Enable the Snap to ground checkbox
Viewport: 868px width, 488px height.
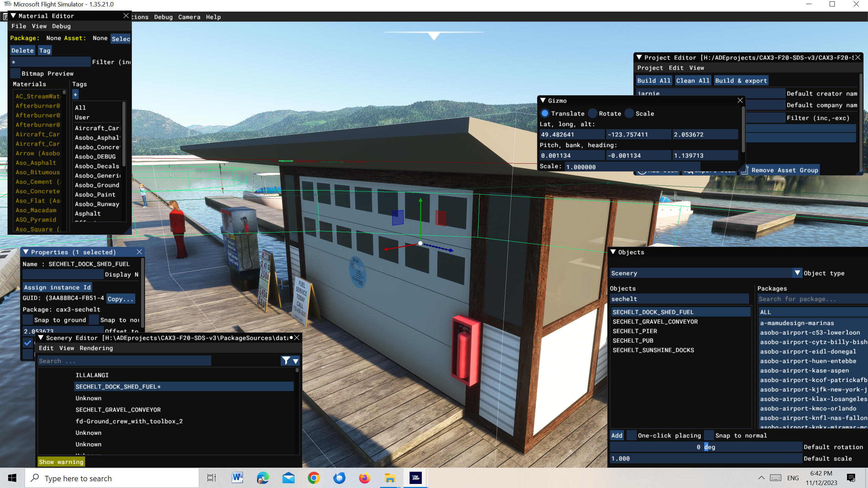tap(27, 320)
